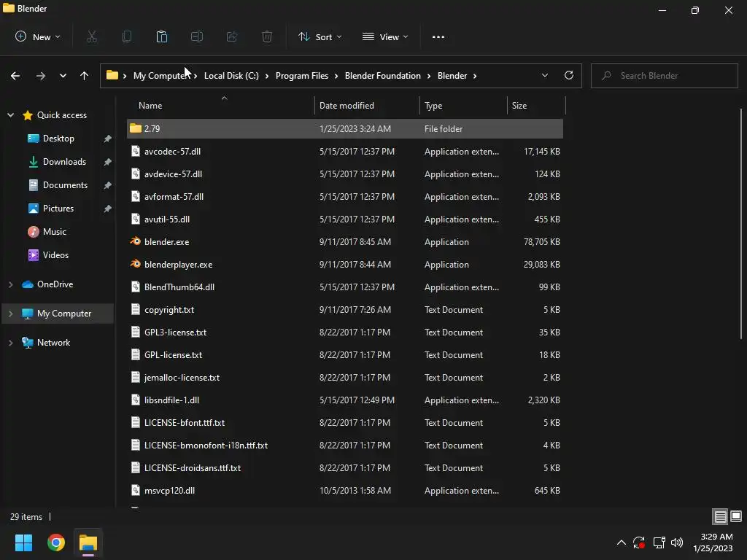Image resolution: width=747 pixels, height=560 pixels.
Task: Expand the Network tree node
Action: pyautogui.click(x=10, y=343)
